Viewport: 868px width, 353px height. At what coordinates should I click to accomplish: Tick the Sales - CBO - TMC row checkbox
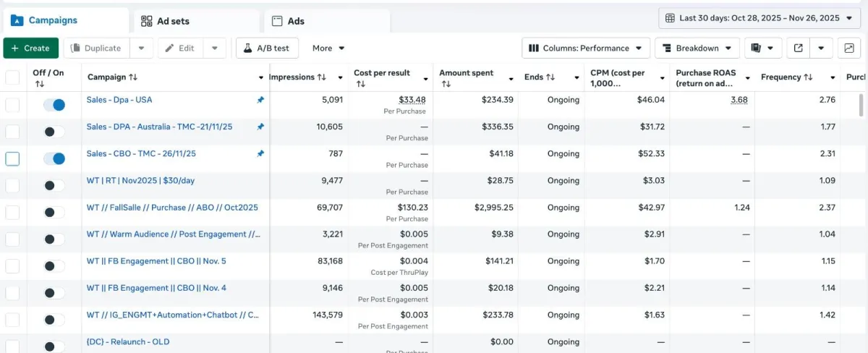click(x=12, y=158)
